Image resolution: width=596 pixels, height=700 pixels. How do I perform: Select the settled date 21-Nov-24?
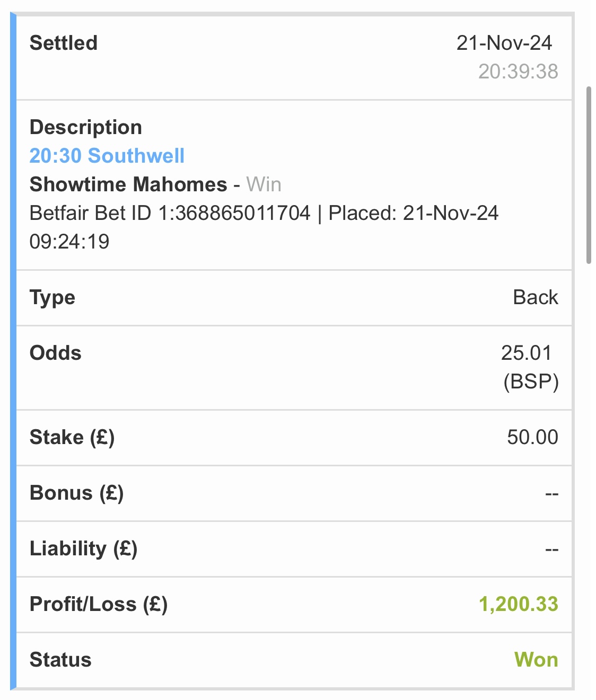click(504, 43)
